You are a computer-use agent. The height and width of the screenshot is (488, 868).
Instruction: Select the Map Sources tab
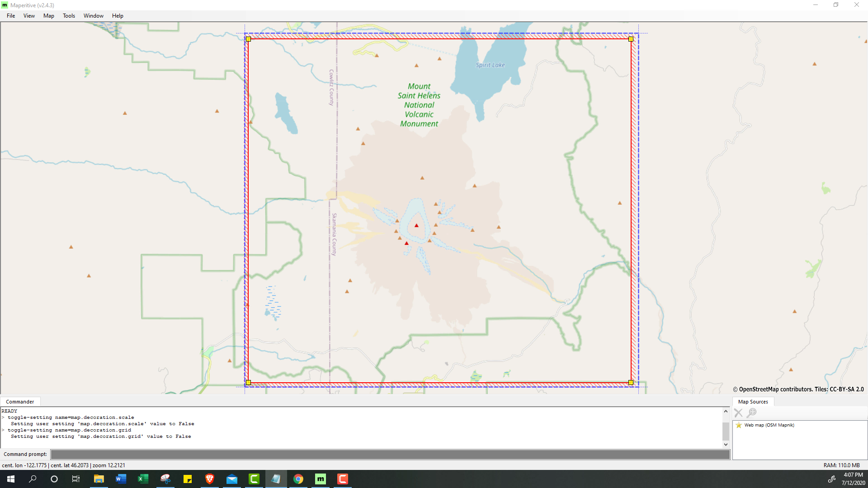[753, 402]
